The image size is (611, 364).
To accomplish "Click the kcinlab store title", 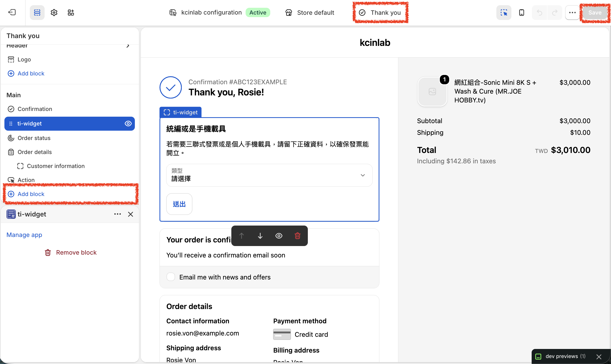I will [x=375, y=43].
